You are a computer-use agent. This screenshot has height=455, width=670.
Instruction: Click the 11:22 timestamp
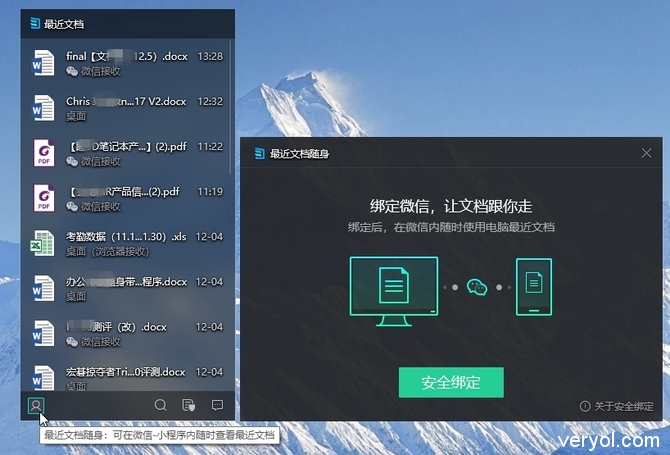point(210,147)
